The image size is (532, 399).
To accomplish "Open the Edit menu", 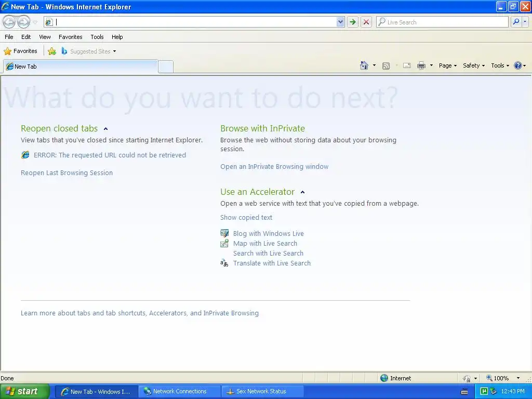I will (x=26, y=37).
